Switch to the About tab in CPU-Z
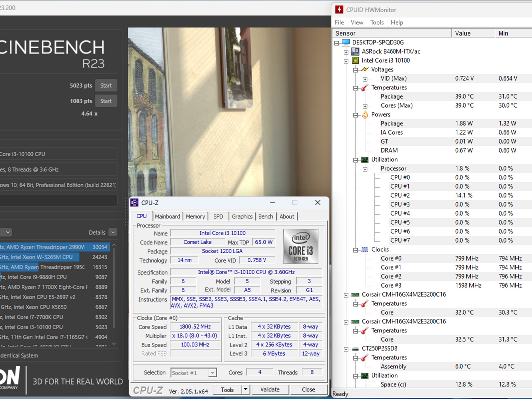 coord(287,216)
